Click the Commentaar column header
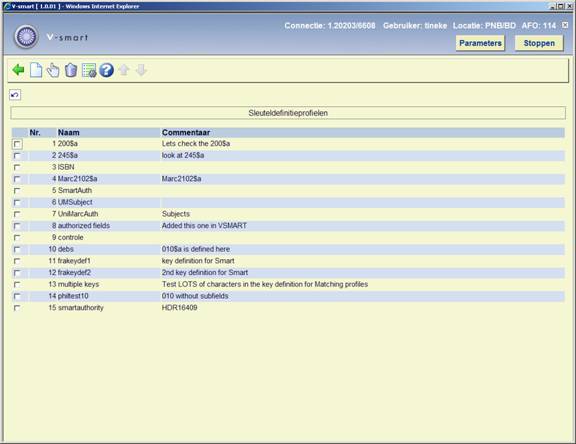The height and width of the screenshot is (444, 576). click(186, 132)
